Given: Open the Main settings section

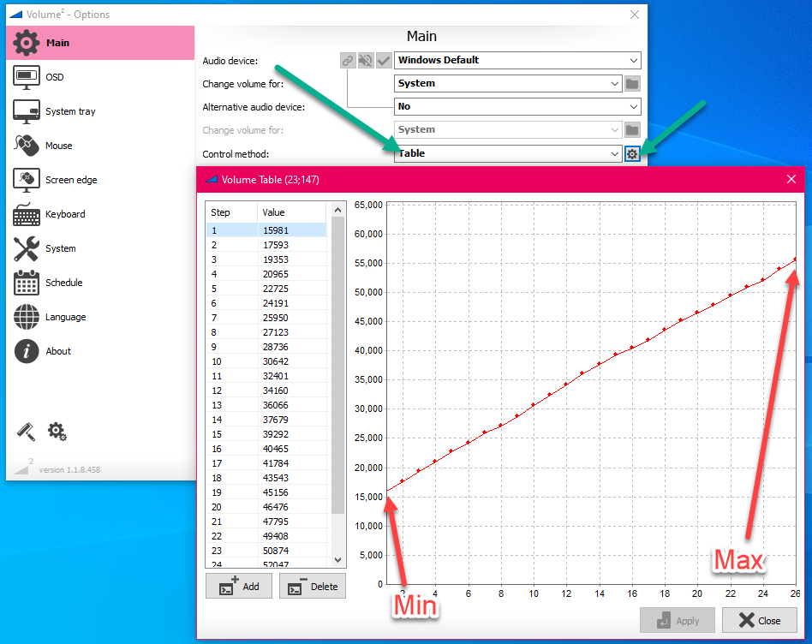Looking at the screenshot, I should (x=100, y=43).
